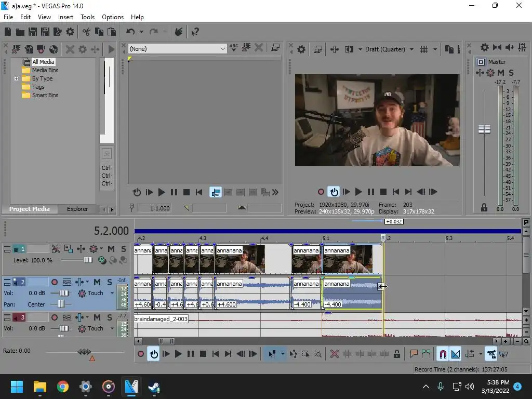Expand the By Type media folder
Viewport: 532px width, 399px height.
pyautogui.click(x=16, y=79)
